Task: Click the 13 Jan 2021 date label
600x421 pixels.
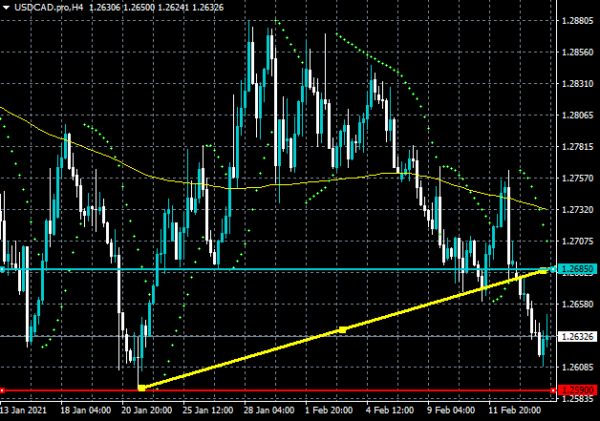Action: coord(23,410)
